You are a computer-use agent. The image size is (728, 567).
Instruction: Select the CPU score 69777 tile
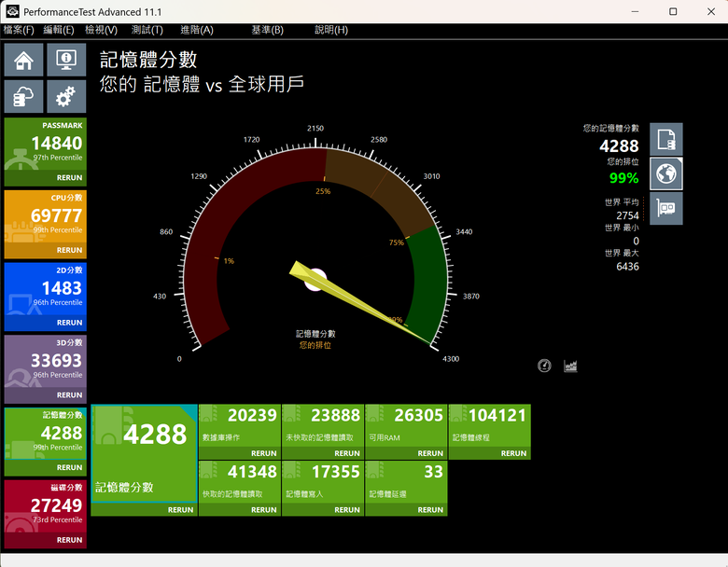[46, 216]
